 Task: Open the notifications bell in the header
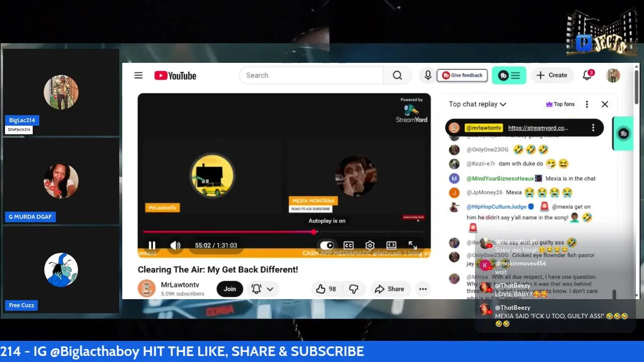pos(587,75)
